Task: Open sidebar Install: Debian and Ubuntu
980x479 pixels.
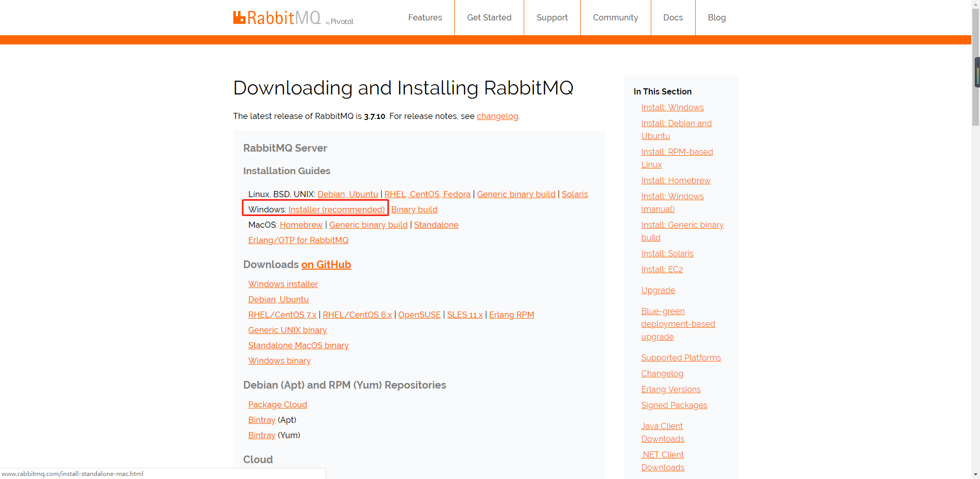Action: pyautogui.click(x=676, y=130)
